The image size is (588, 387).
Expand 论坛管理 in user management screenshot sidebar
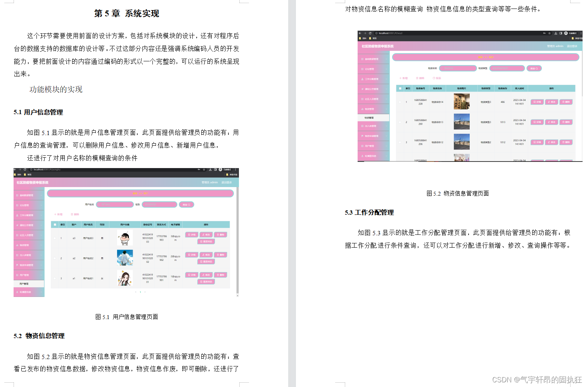pos(29,205)
